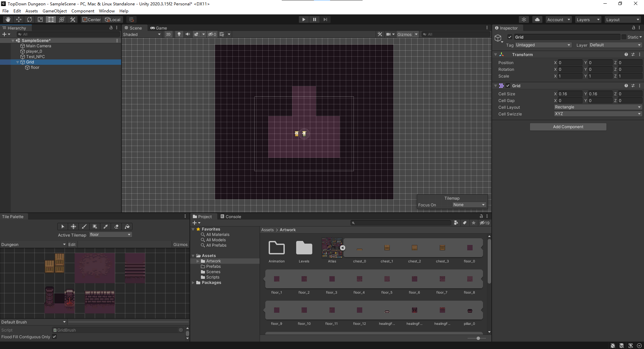
Task: Click the Add Component button
Action: tap(568, 127)
